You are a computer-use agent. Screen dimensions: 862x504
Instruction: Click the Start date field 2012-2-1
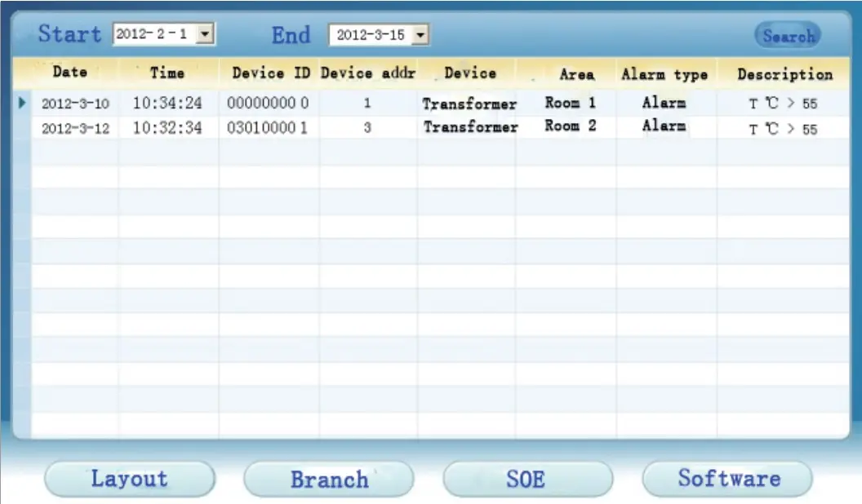(x=155, y=34)
